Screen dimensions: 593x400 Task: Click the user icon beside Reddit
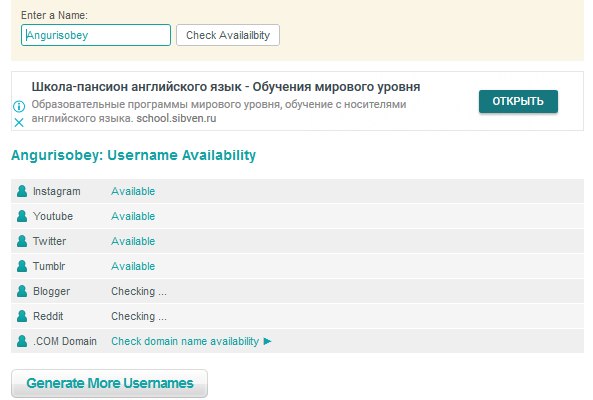click(22, 316)
